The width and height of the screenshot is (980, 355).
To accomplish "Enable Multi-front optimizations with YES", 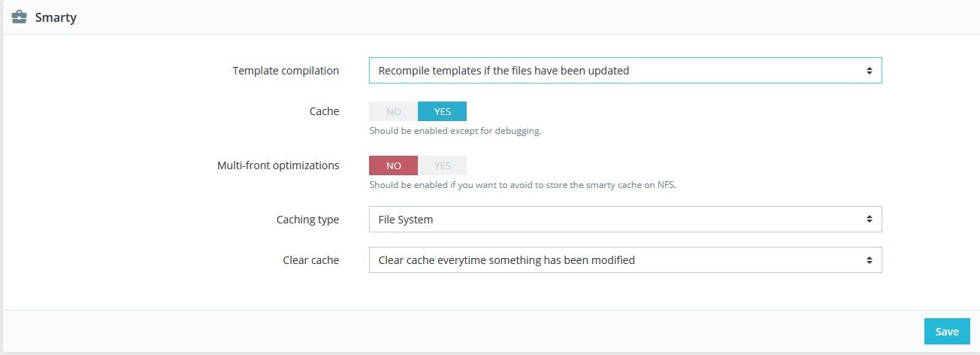I will click(x=442, y=165).
